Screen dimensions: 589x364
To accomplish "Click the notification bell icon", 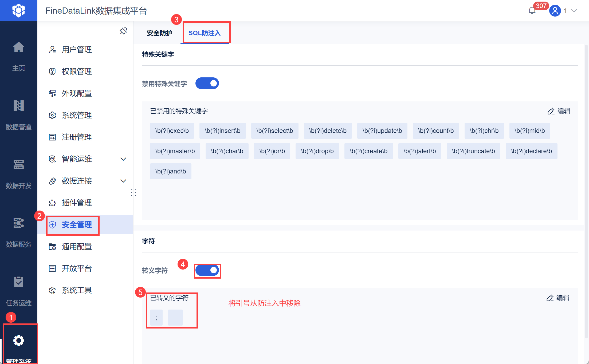I will 532,11.
